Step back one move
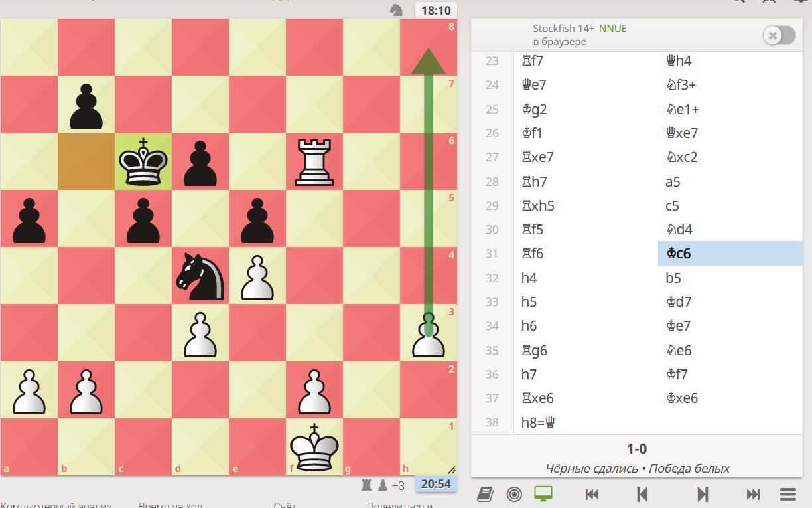The width and height of the screenshot is (812, 508). 642,494
